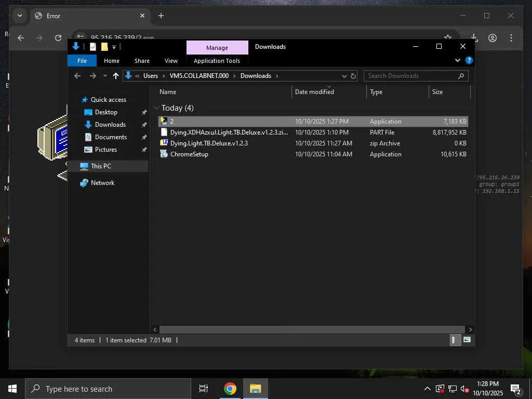The image size is (532, 399).
Task: Open Chrome downloads icon
Action: pyautogui.click(x=474, y=37)
